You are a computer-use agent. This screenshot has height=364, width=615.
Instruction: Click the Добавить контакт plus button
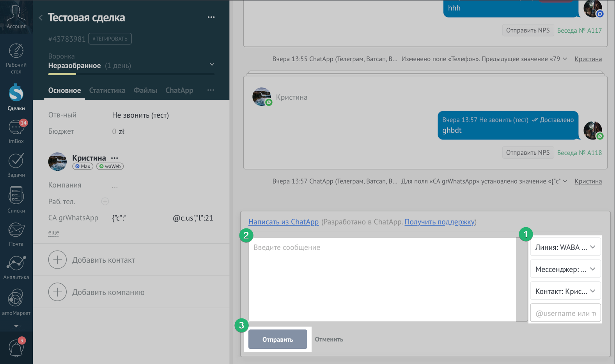pos(58,260)
